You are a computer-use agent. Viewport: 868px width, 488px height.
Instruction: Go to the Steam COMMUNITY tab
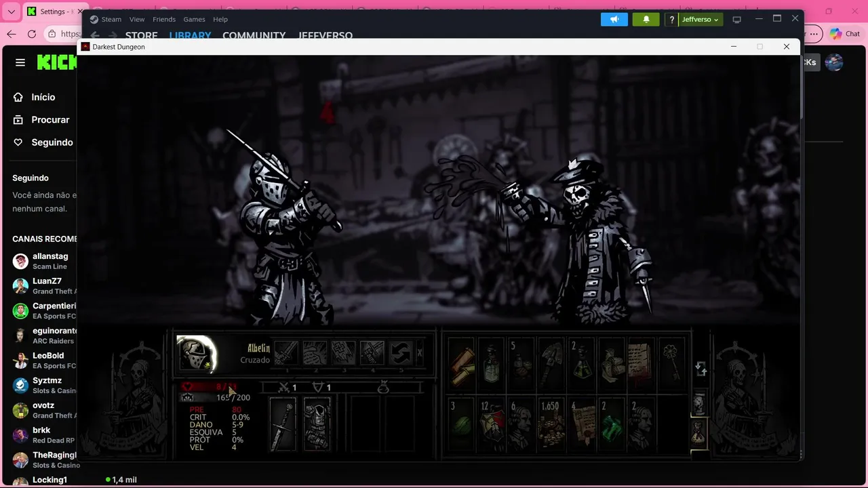coord(254,35)
